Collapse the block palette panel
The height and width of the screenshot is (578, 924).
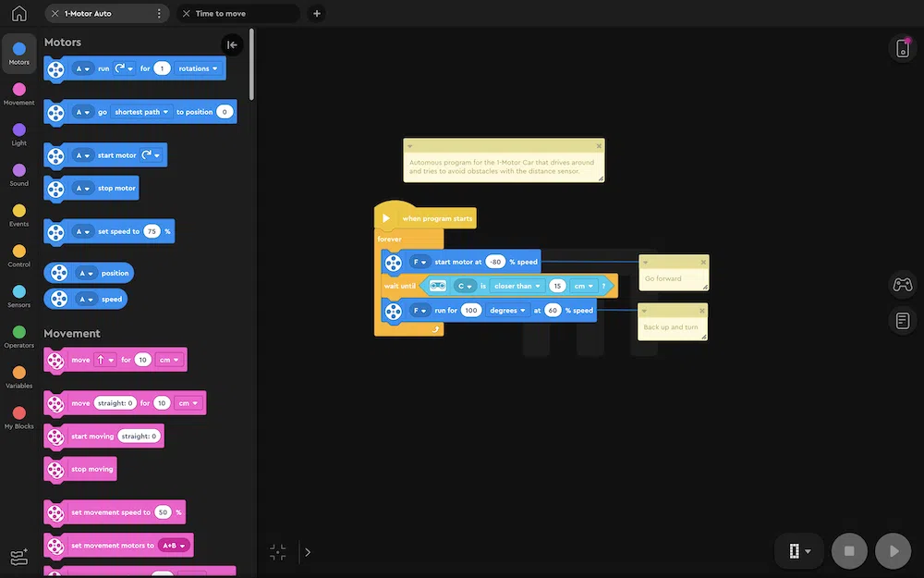coord(232,44)
